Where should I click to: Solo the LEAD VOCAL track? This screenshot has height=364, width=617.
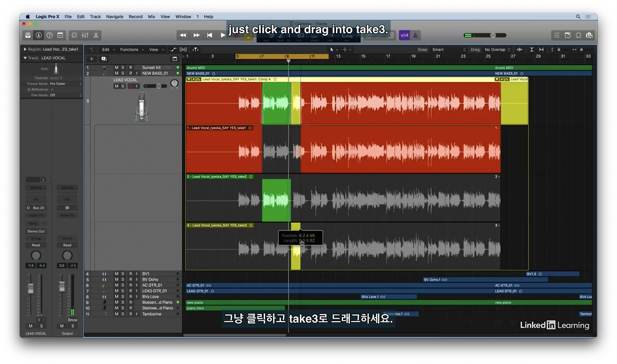122,86
